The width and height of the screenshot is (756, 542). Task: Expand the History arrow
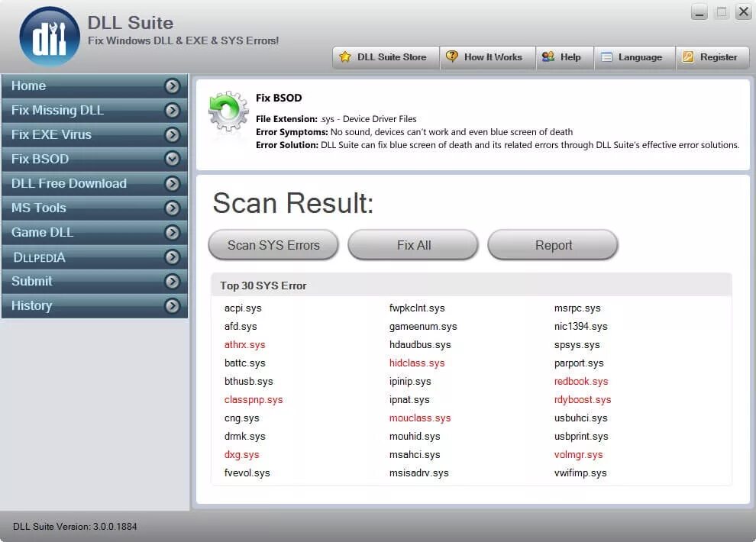pos(172,306)
